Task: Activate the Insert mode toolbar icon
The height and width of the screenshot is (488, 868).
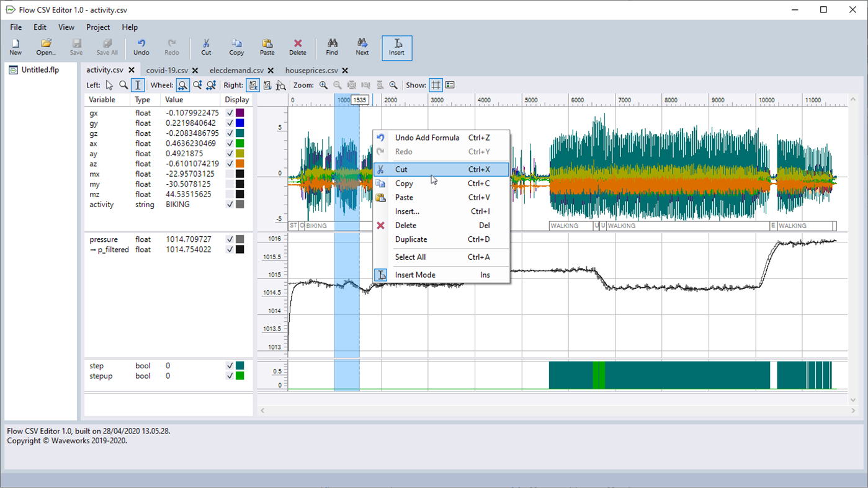Action: coord(396,47)
